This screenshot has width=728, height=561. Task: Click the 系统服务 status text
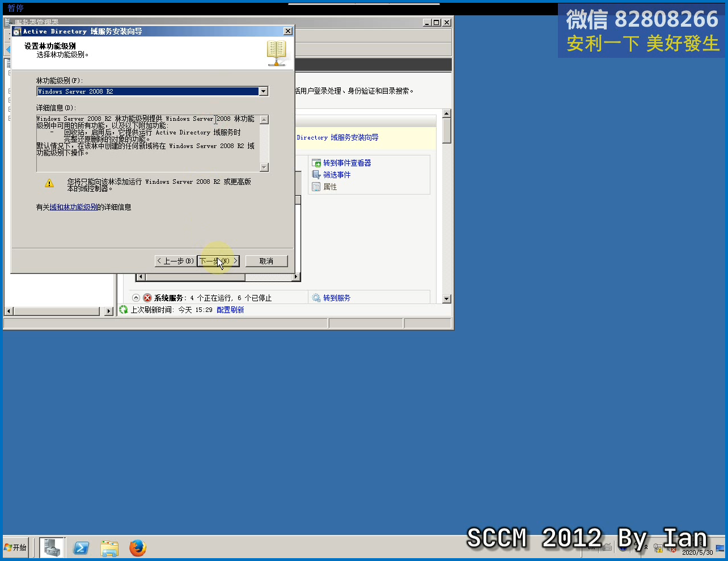[213, 298]
